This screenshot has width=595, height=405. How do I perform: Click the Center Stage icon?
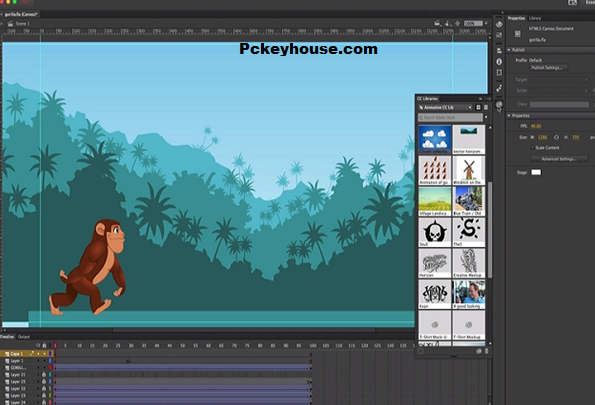[458, 24]
